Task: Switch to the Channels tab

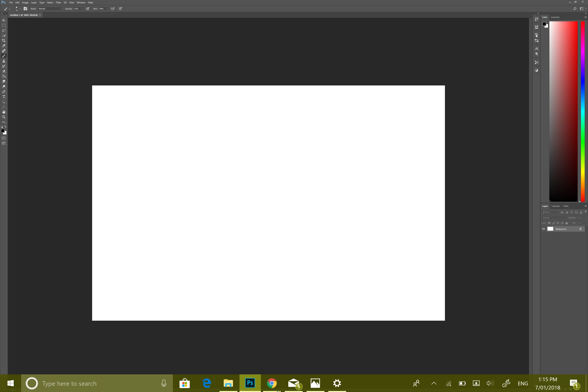Action: click(x=555, y=206)
